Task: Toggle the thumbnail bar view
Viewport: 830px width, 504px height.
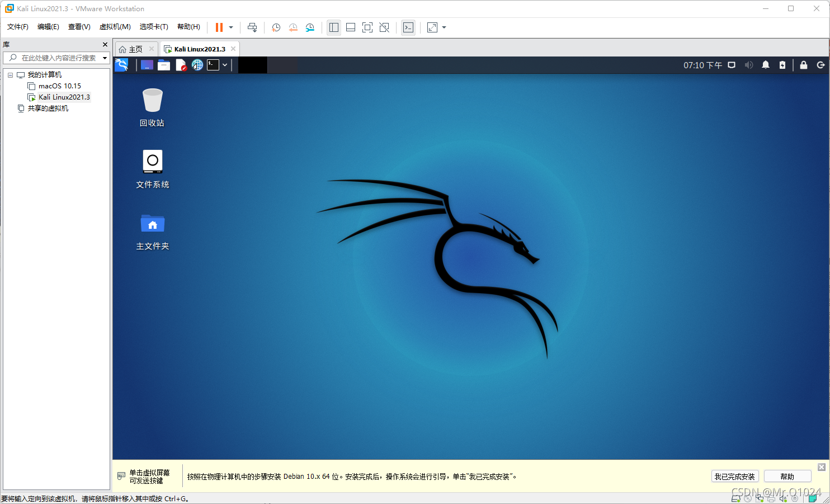Action: (351, 27)
